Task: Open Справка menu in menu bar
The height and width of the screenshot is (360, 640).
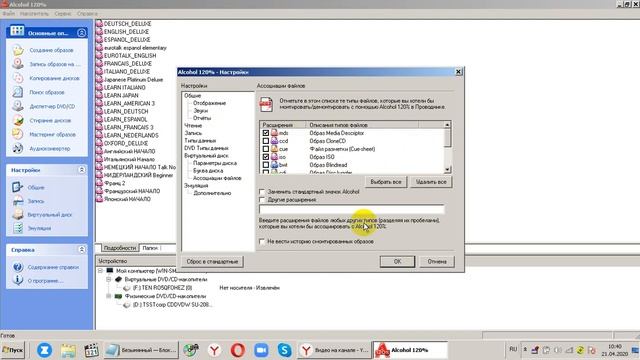Action: 87,13
